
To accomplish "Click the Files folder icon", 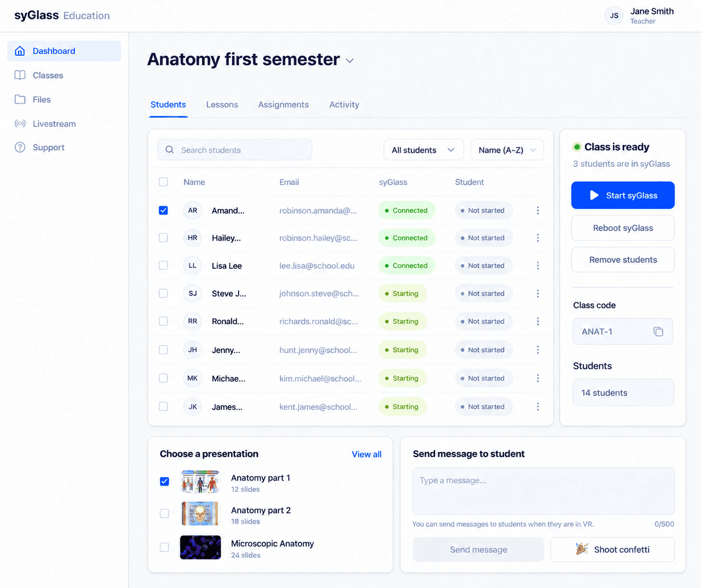I will [20, 99].
